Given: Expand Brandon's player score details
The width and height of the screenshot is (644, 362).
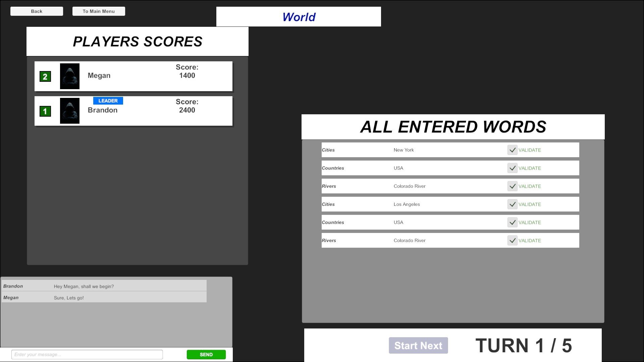Looking at the screenshot, I should 133,110.
